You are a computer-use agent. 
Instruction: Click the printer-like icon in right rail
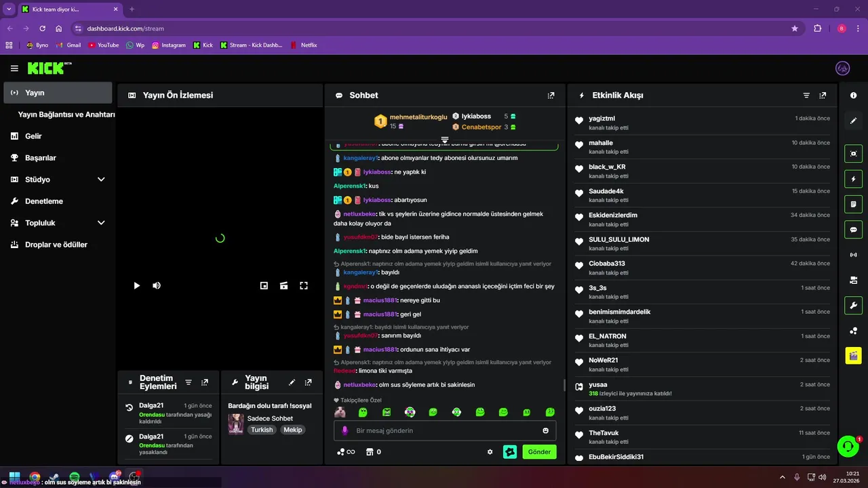[854, 280]
